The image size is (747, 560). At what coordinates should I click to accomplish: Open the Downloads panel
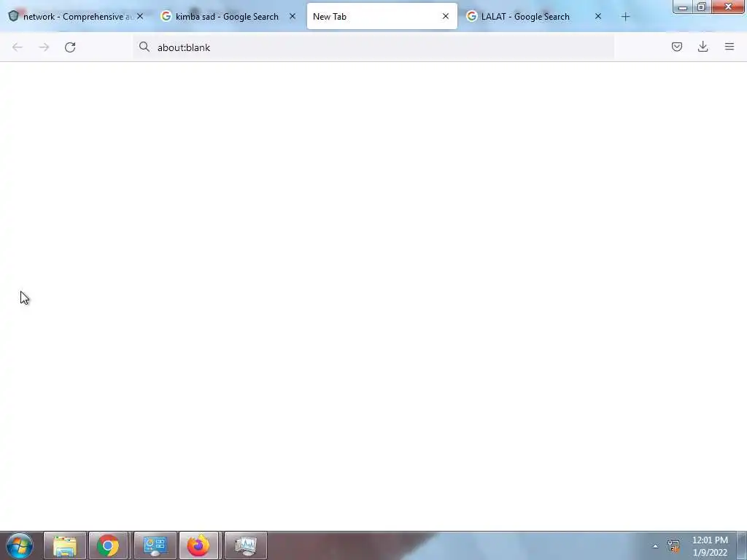703,47
